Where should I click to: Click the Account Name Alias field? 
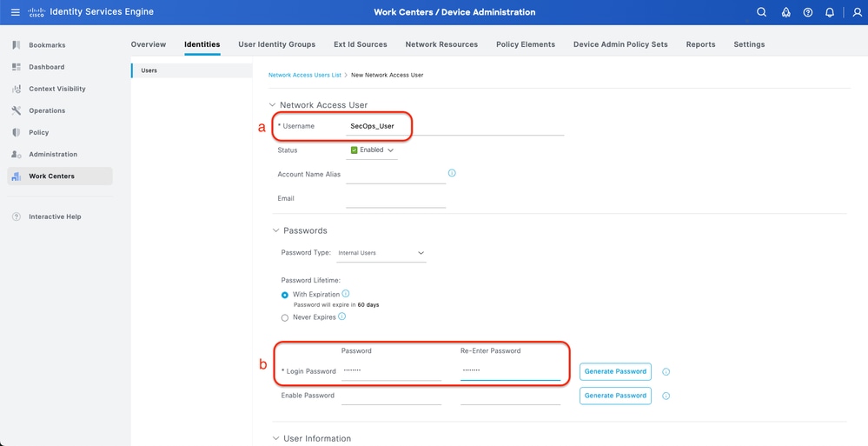tap(396, 175)
